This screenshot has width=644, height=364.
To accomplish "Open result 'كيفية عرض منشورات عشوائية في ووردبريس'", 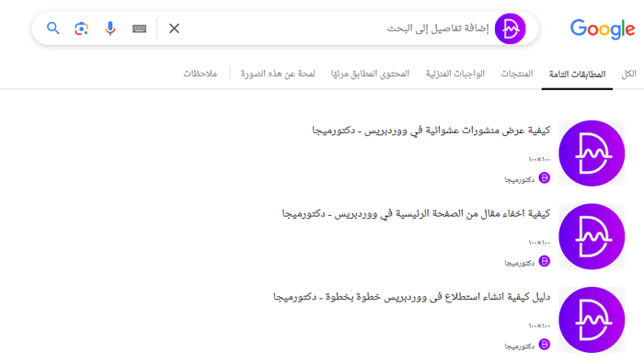I will tap(431, 131).
